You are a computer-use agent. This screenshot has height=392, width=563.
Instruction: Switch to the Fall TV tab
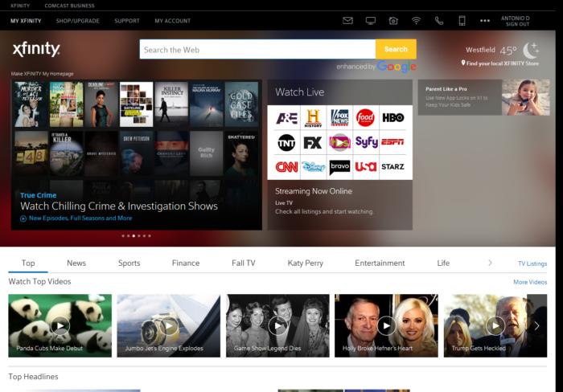point(244,263)
